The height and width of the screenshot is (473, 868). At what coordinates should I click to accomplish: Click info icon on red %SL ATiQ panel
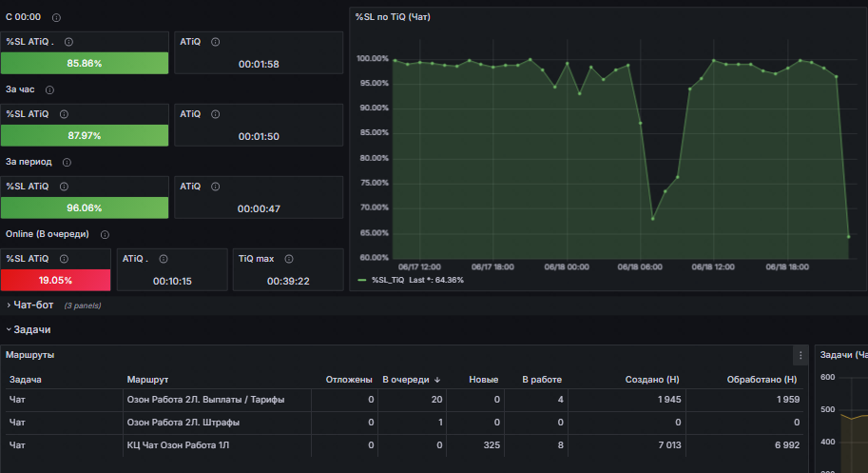click(65, 259)
